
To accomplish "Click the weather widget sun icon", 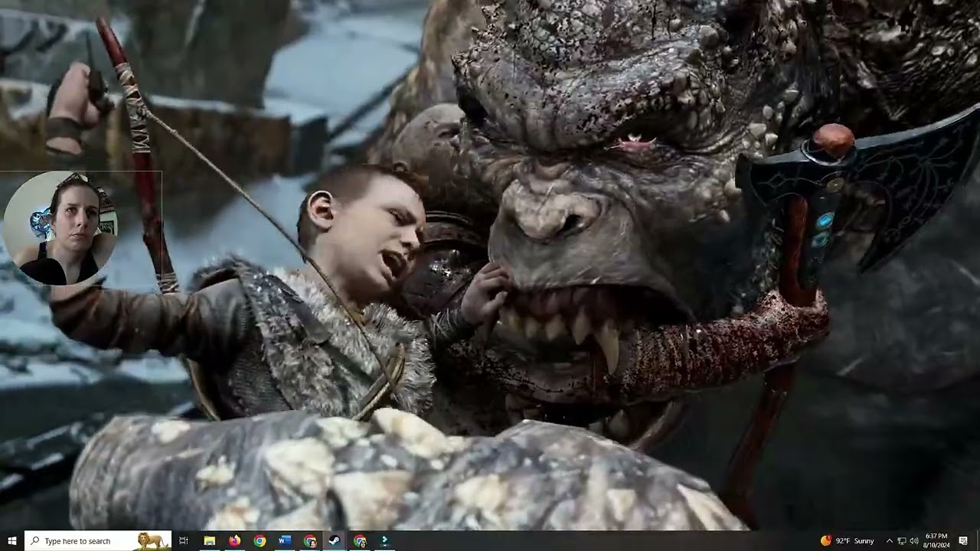I will click(x=825, y=540).
